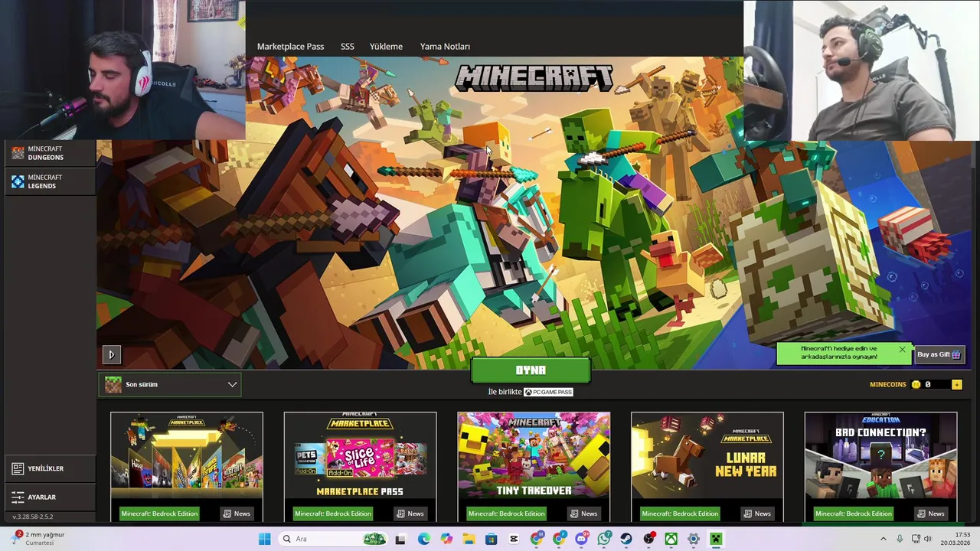Click the Minecraft Launcher taskbar icon

coord(716,539)
